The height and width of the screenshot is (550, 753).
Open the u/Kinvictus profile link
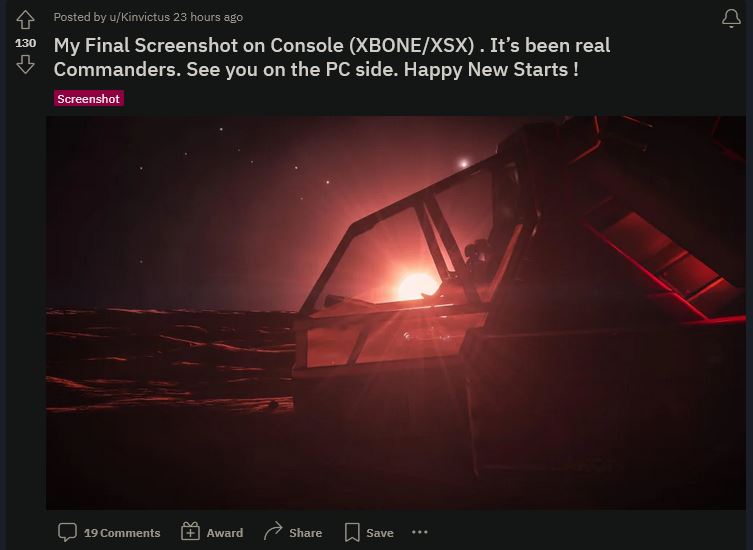click(139, 17)
